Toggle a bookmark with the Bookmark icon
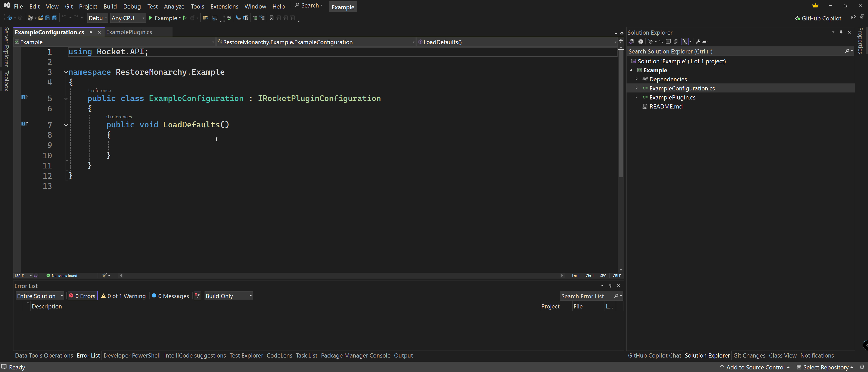Image resolution: width=868 pixels, height=372 pixels. (272, 18)
